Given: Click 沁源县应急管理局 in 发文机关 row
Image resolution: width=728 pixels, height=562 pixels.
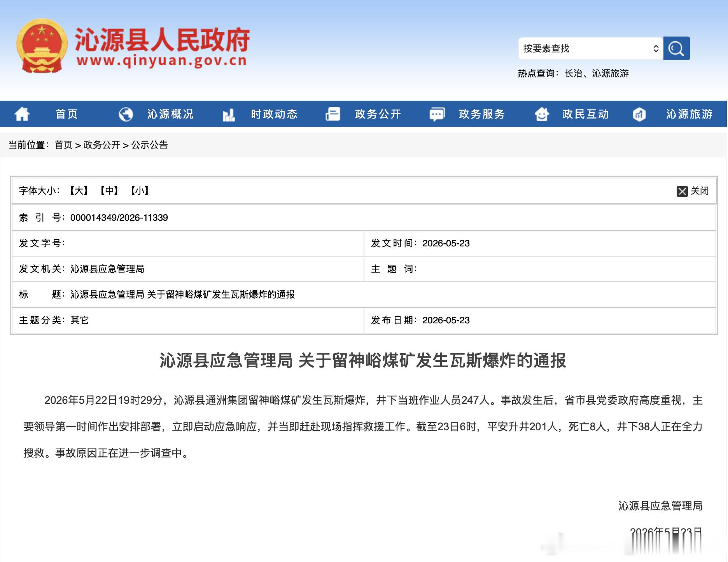Looking at the screenshot, I should (107, 269).
